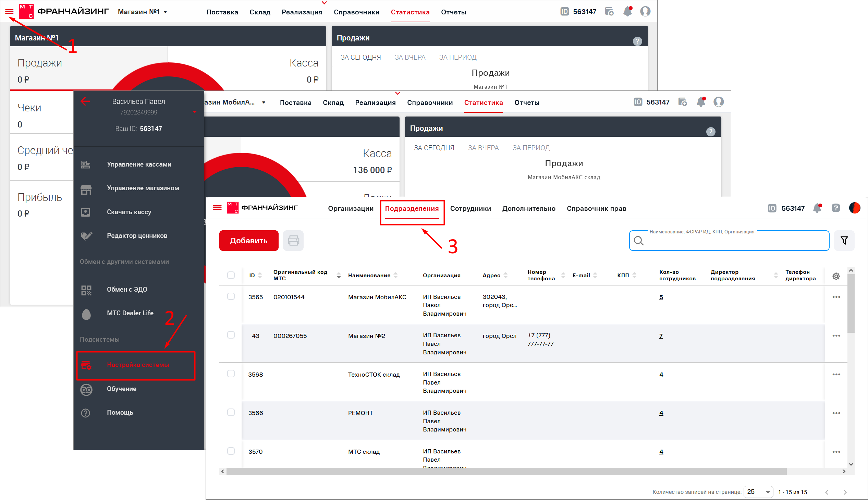Open the filter funnel icon
This screenshot has height=500, width=868.
tap(844, 240)
